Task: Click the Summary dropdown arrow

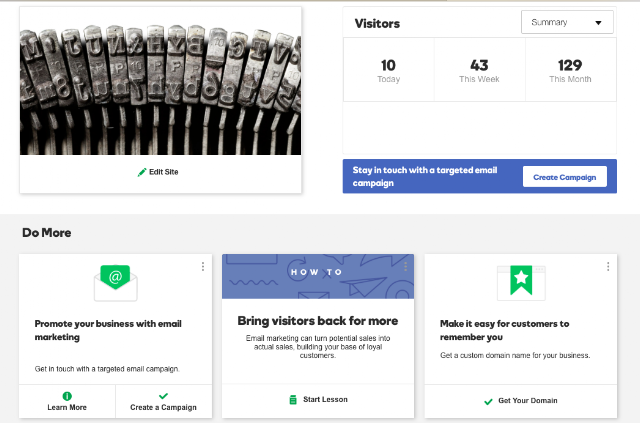Action: coord(598,22)
